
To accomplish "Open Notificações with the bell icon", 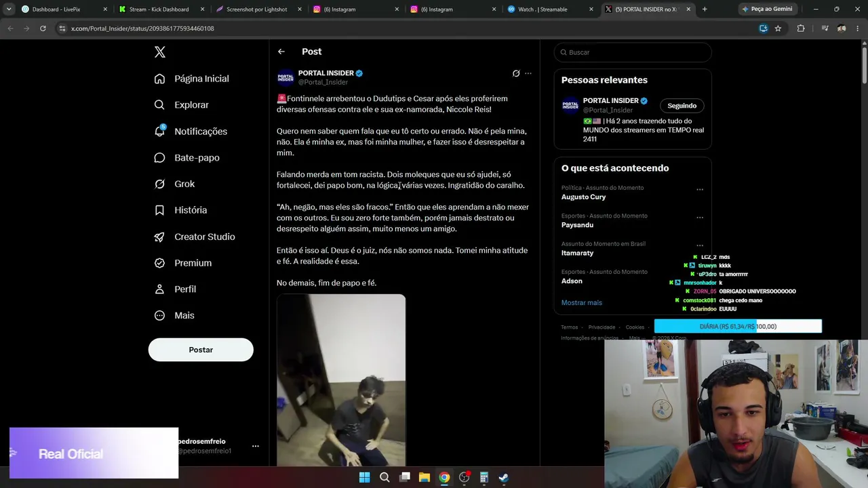I will (191, 131).
